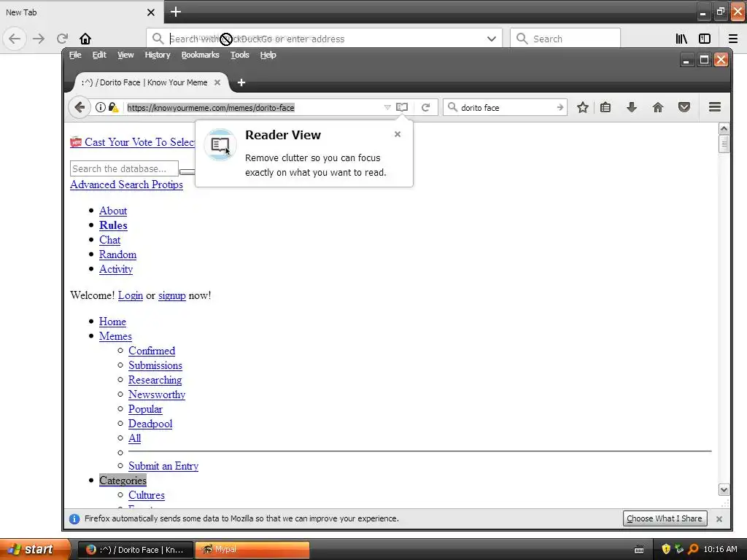Screen dimensions: 747x560
Task: Enter Reader View via address bar icon
Action: [402, 107]
